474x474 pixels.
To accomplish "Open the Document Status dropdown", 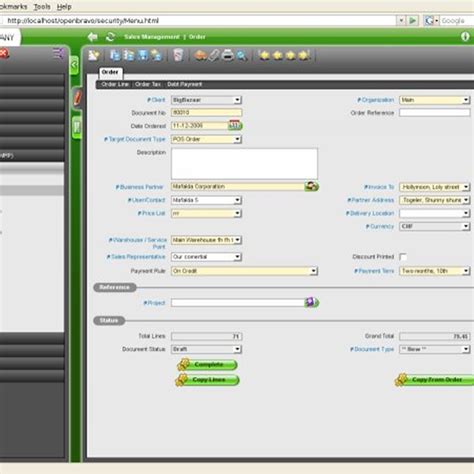I will (x=237, y=349).
